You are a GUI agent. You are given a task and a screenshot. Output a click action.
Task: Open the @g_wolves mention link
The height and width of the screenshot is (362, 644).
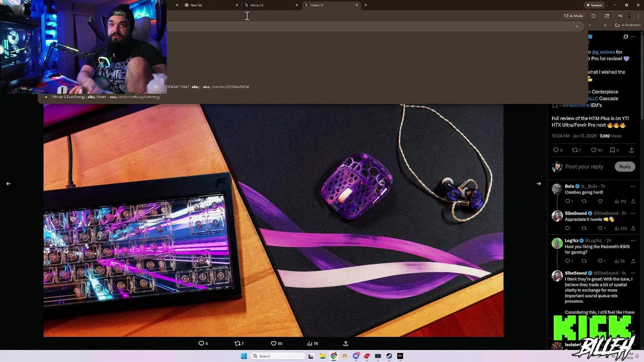[x=603, y=52]
